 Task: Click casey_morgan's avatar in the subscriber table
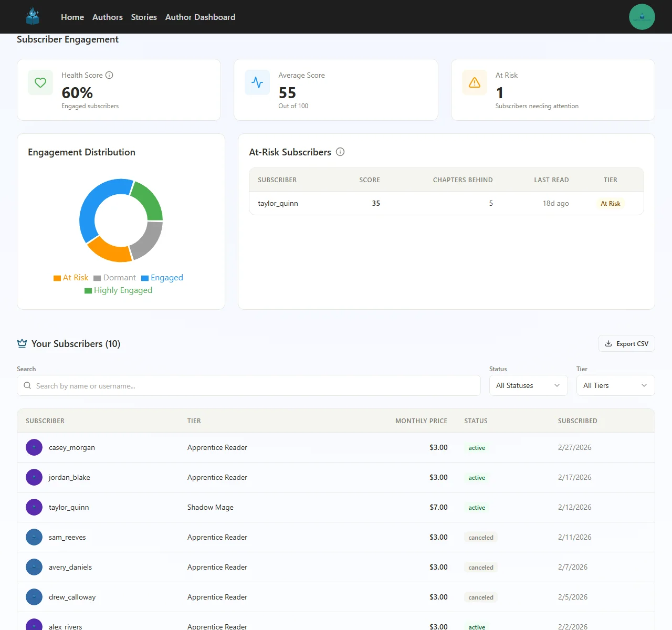pyautogui.click(x=34, y=447)
